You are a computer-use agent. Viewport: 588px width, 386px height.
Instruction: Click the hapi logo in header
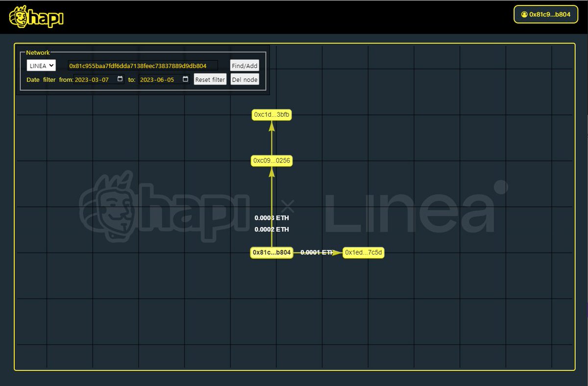pyautogui.click(x=36, y=17)
